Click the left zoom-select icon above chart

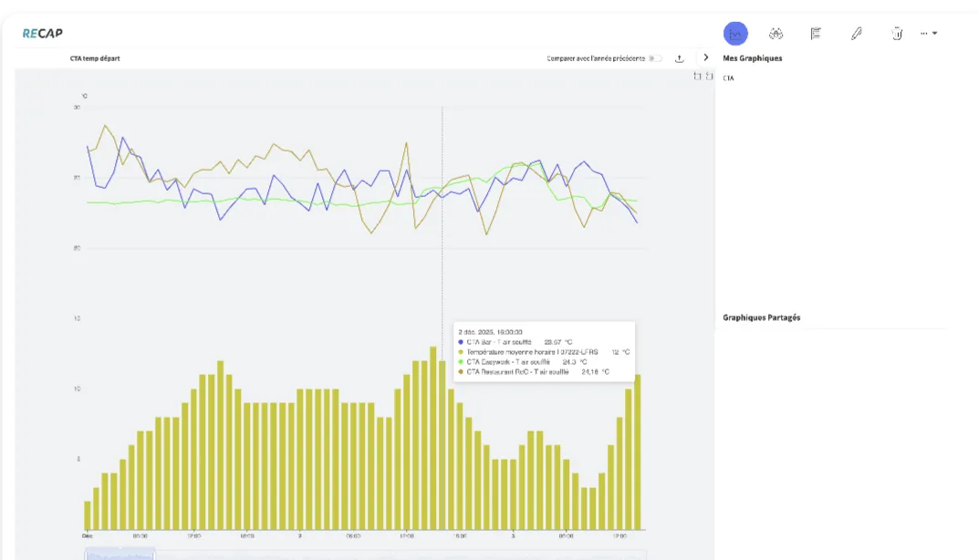point(698,76)
